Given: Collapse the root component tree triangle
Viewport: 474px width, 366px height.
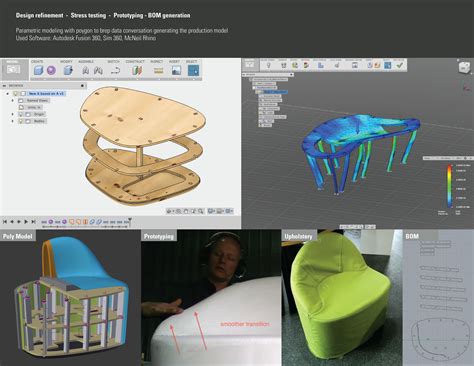Looking at the screenshot, I should pyautogui.click(x=8, y=94).
